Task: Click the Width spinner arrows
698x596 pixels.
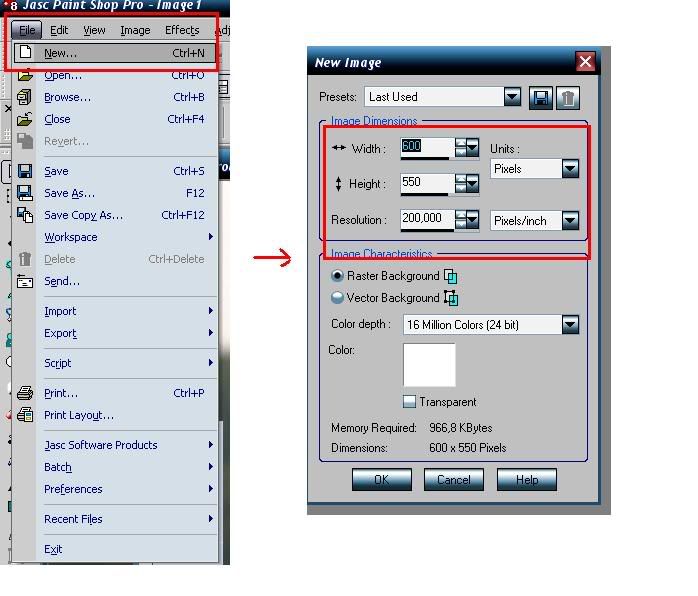Action: click(460, 147)
